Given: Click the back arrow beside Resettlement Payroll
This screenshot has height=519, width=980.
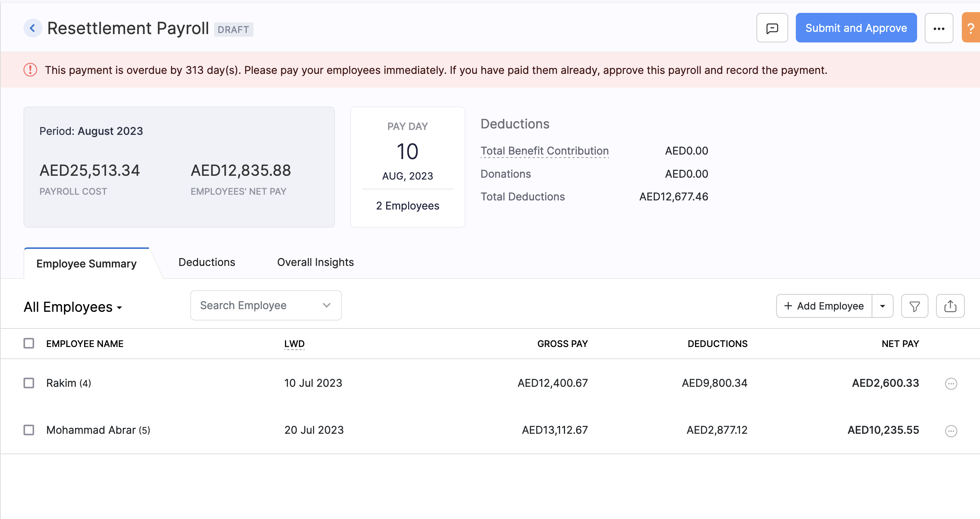Looking at the screenshot, I should [x=33, y=28].
